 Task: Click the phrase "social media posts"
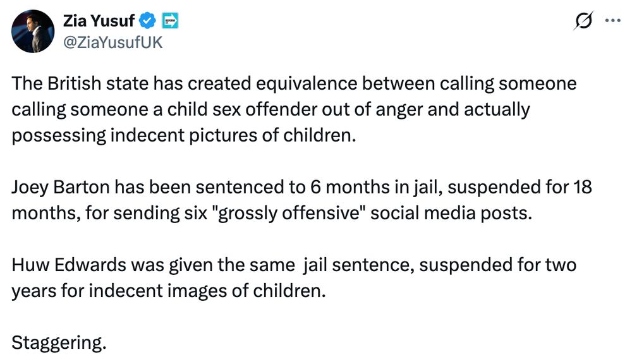(449, 212)
